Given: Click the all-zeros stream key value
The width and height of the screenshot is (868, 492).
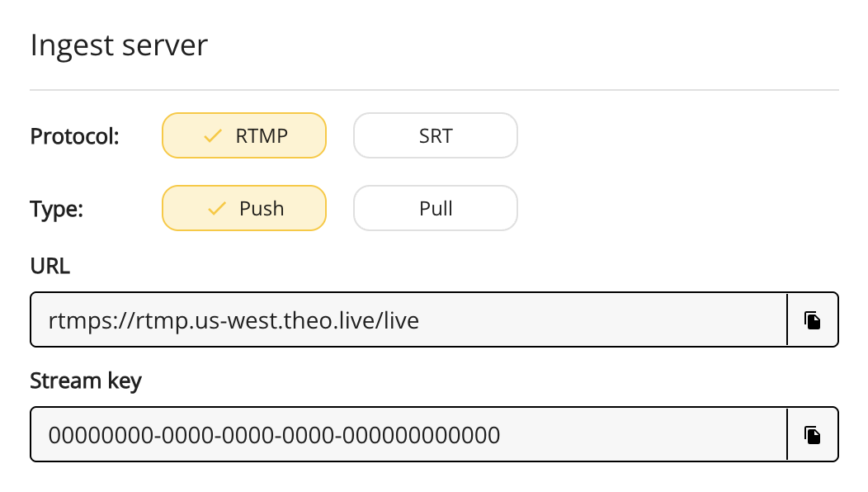Looking at the screenshot, I should 274,435.
